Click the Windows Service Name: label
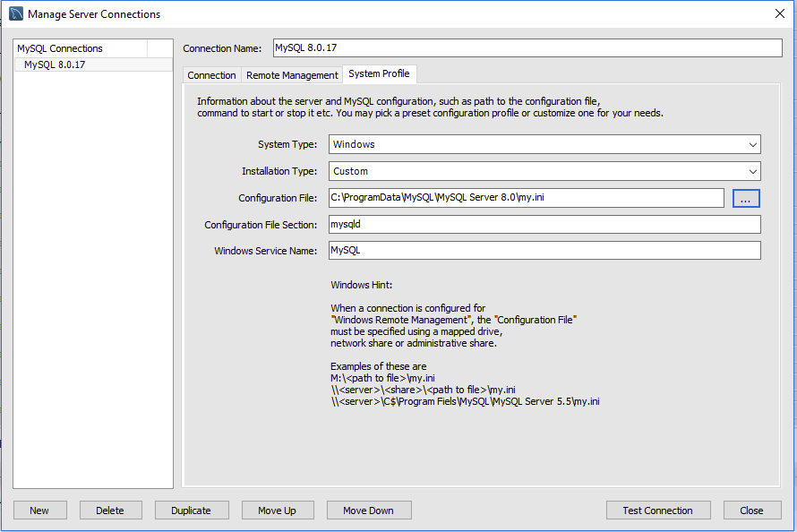The image size is (797, 532). click(x=265, y=251)
